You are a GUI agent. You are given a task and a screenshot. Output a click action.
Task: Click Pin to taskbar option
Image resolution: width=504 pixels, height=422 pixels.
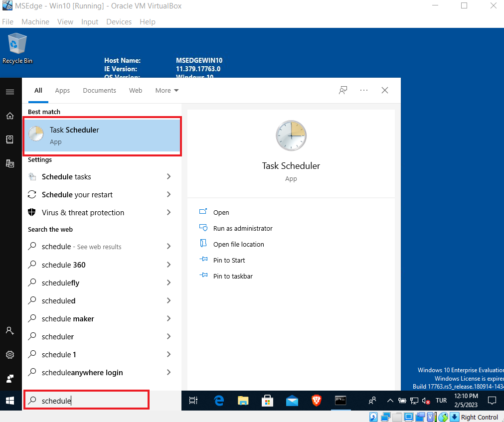[x=233, y=276]
